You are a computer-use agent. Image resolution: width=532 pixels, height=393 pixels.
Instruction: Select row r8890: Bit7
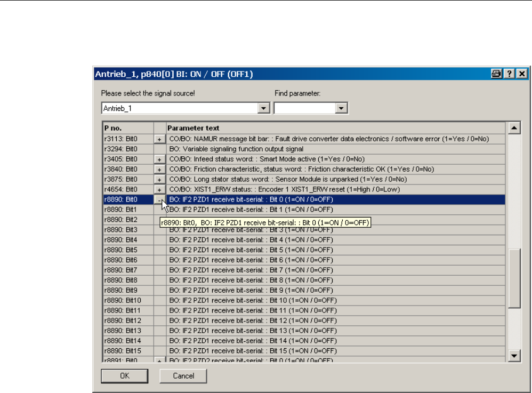[304, 270]
